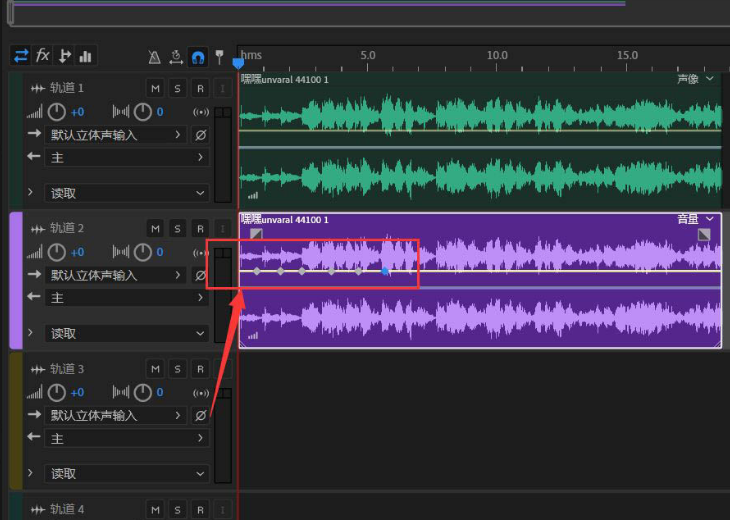Screen dimensions: 730x520
Task: Select 轨道 4 track name
Action: tap(67, 509)
